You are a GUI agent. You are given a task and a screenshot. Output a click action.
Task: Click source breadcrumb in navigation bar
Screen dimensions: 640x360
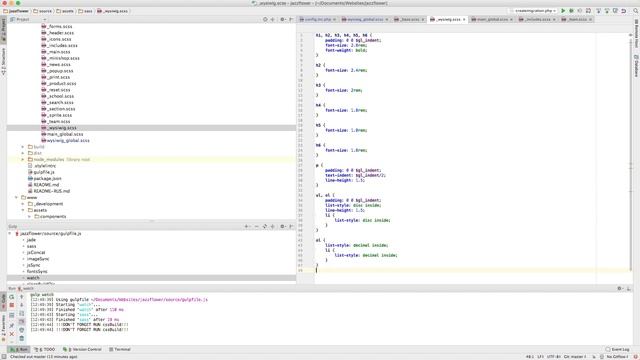(42, 11)
